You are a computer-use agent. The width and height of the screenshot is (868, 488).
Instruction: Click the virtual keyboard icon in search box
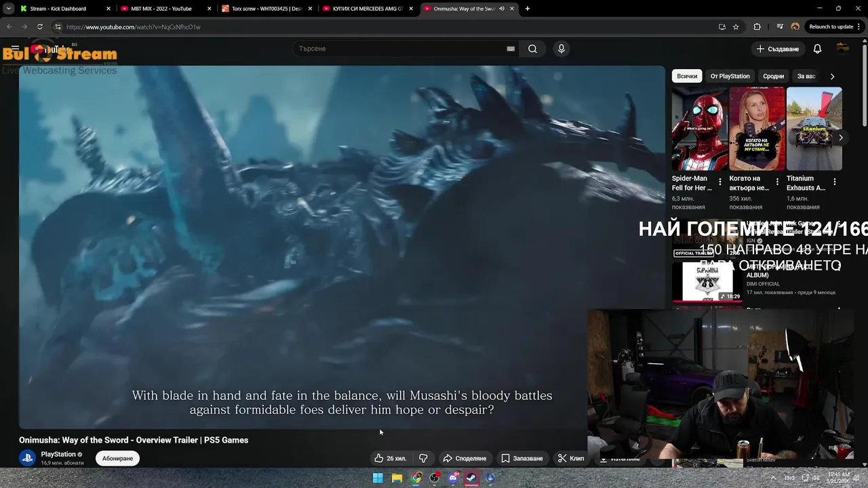[x=511, y=49]
